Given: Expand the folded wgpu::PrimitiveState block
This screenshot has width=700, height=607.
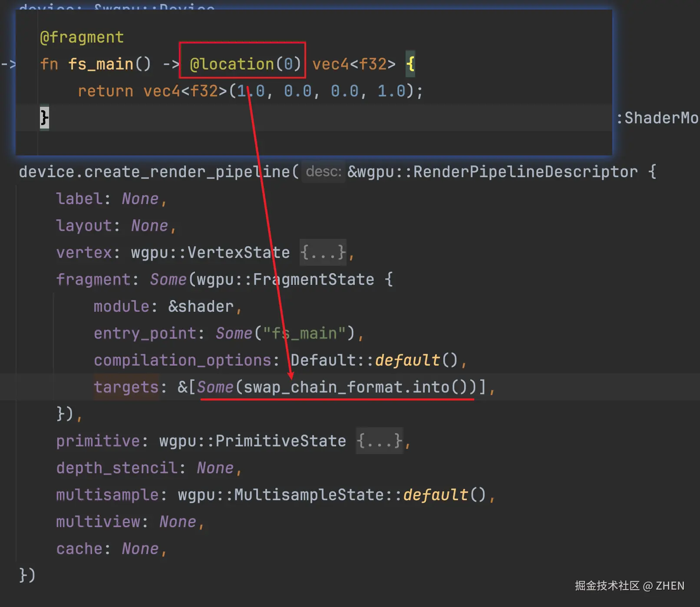Looking at the screenshot, I should (x=379, y=441).
